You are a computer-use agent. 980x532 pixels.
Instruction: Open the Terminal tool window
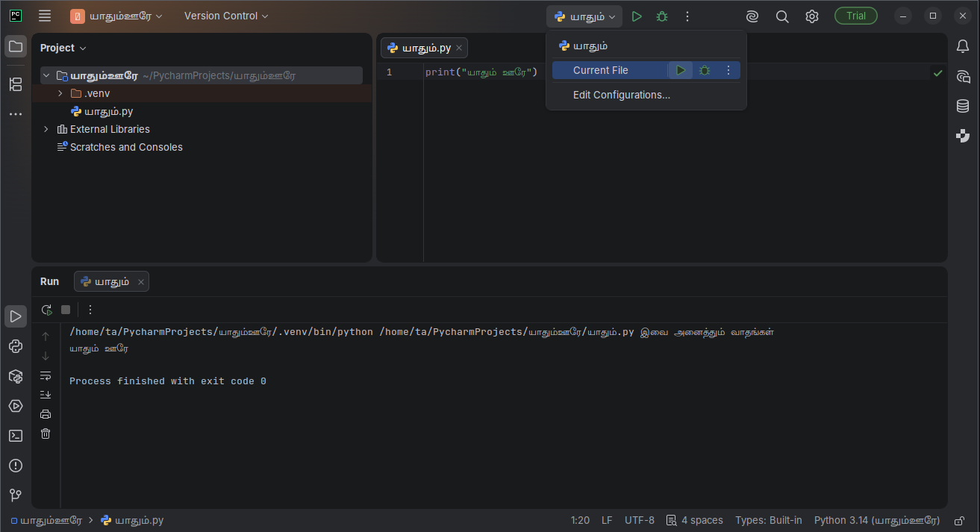pos(16,436)
